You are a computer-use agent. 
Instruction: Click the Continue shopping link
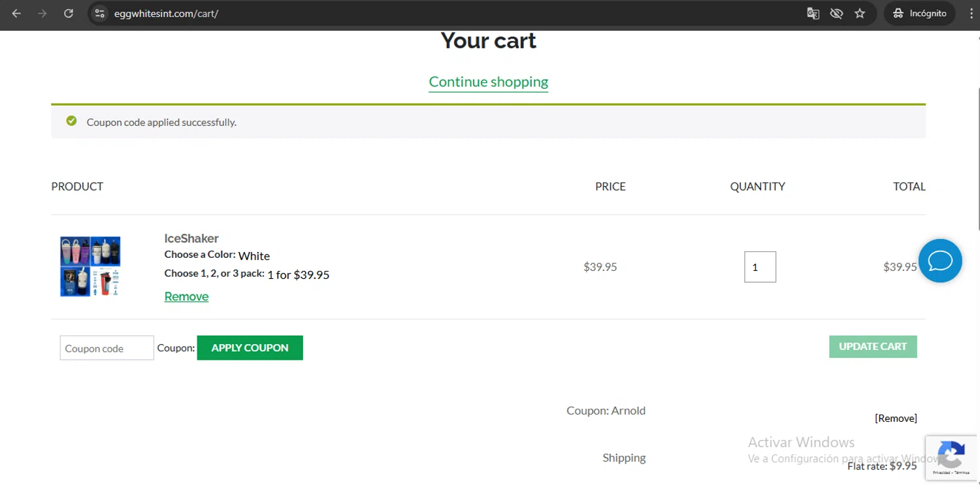click(x=488, y=82)
